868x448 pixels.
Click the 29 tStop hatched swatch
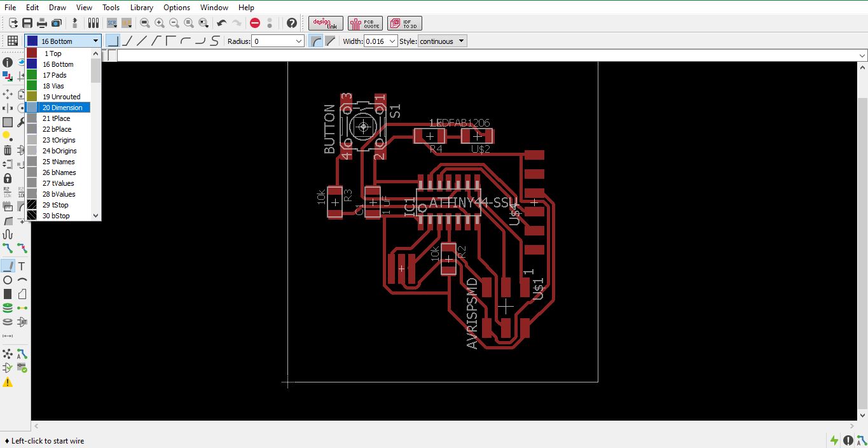pyautogui.click(x=32, y=205)
